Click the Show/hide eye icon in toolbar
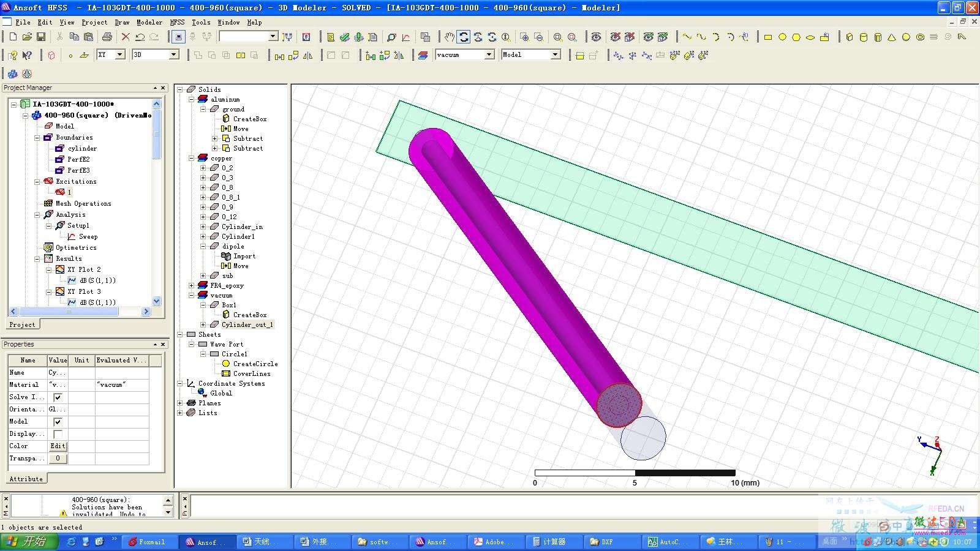This screenshot has height=551, width=980. (x=596, y=37)
